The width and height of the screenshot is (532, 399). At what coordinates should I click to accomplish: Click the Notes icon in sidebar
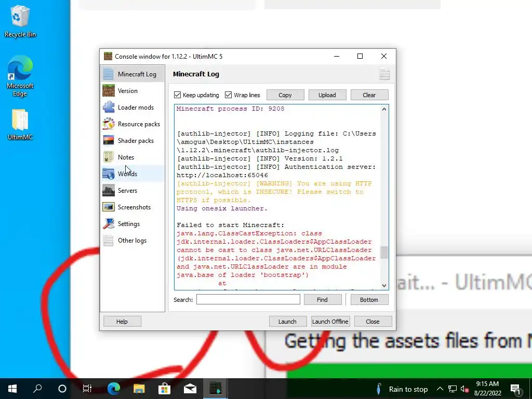108,157
